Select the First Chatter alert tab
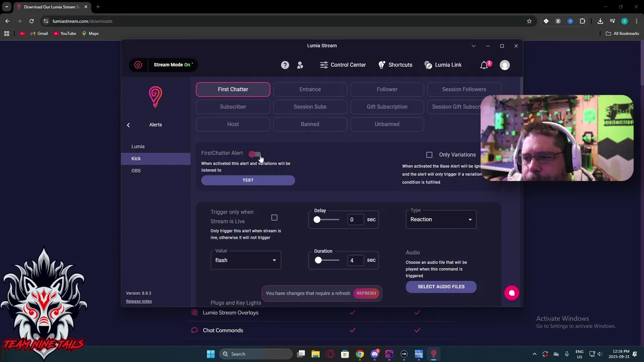 (x=233, y=89)
